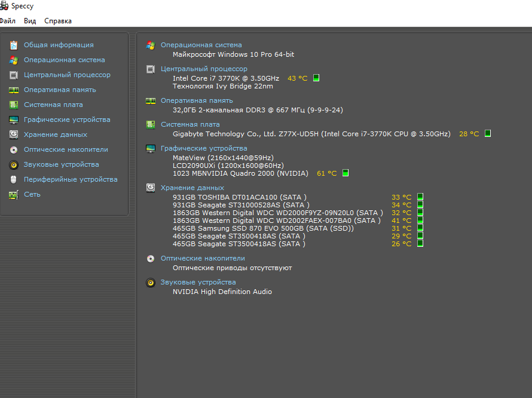Click the Центральный процессор sidebar chip icon
The width and height of the screenshot is (532, 398).
[x=14, y=75]
